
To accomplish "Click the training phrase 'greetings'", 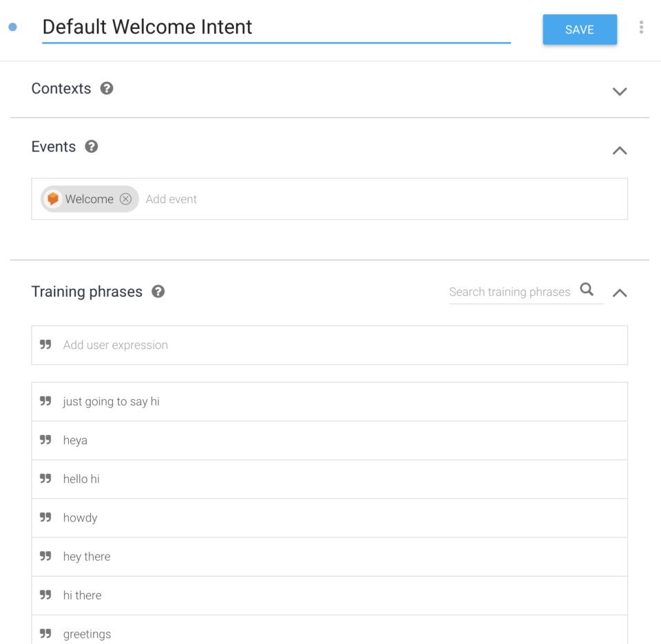I will 87,633.
